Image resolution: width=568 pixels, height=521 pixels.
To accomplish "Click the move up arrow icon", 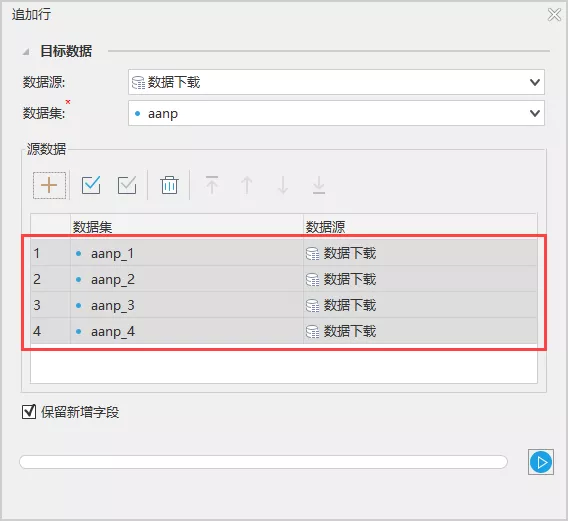I will tap(247, 185).
